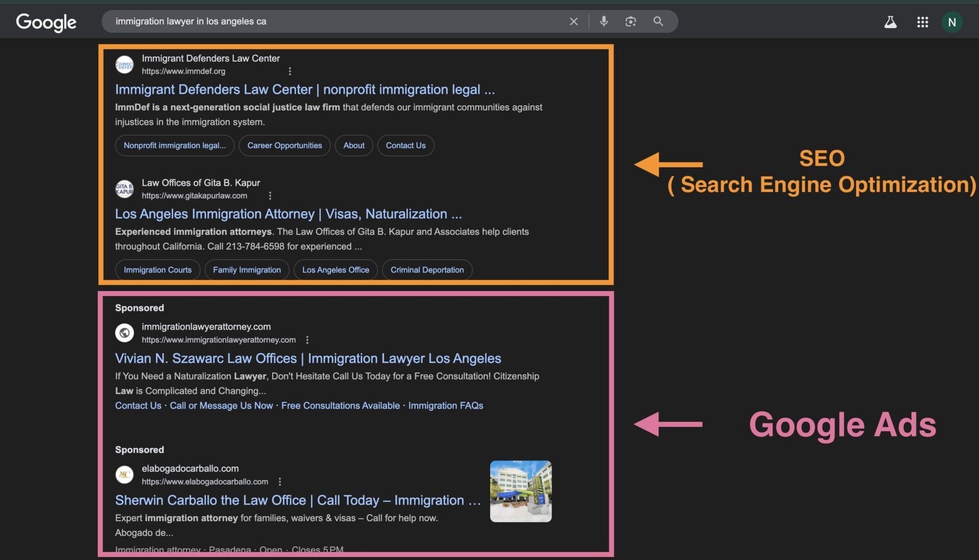Open Search Labs flask icon

pos(890,22)
